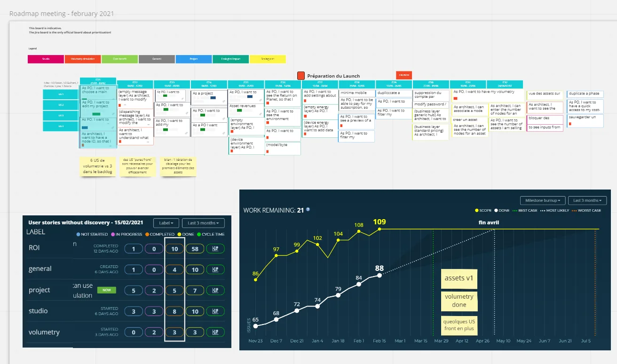Click the red LAUNCH marker
Image resolution: width=617 pixels, height=364 pixels.
click(x=404, y=75)
